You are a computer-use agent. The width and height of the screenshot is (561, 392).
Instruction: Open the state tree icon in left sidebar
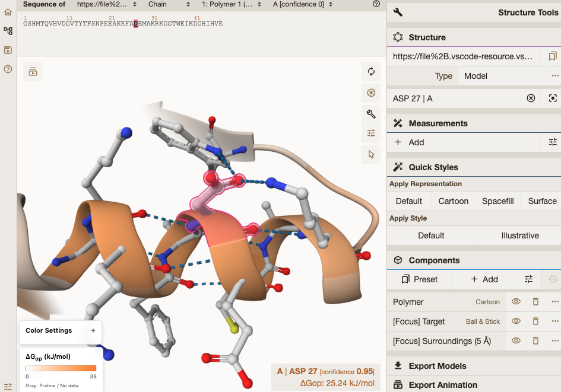pos(8,31)
